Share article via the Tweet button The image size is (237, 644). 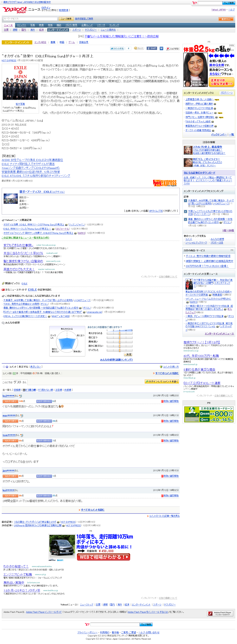tap(117, 48)
